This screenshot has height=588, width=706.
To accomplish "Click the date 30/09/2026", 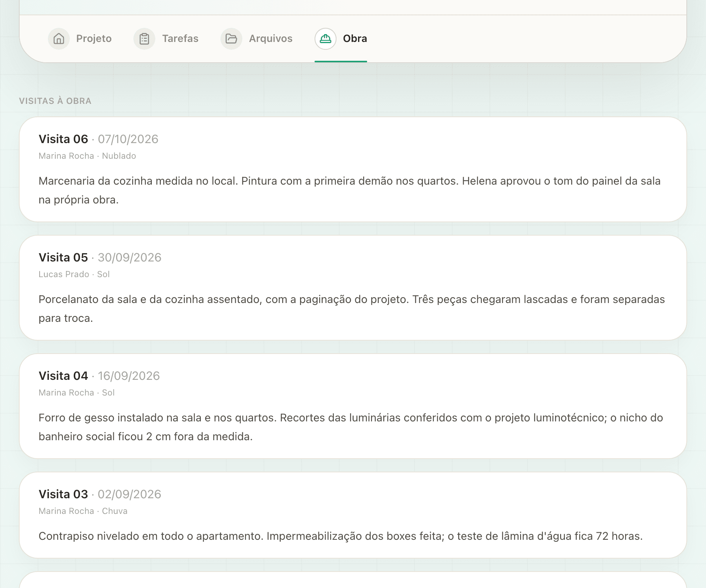I will point(129,258).
